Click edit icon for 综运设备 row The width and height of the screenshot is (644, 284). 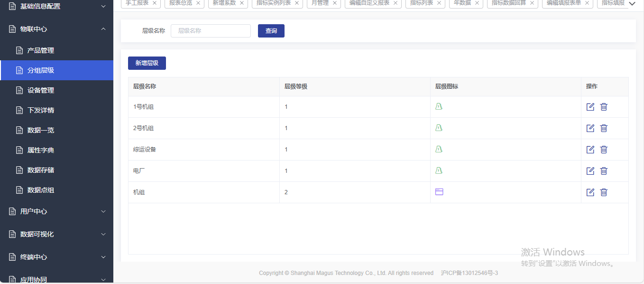click(x=590, y=150)
